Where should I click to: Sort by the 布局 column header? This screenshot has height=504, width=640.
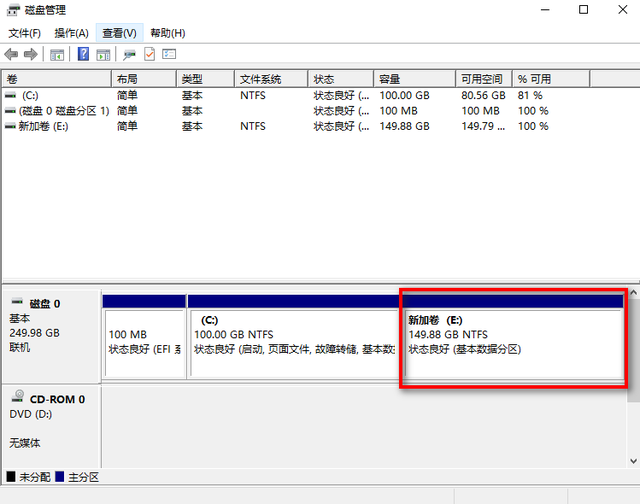pyautogui.click(x=144, y=79)
